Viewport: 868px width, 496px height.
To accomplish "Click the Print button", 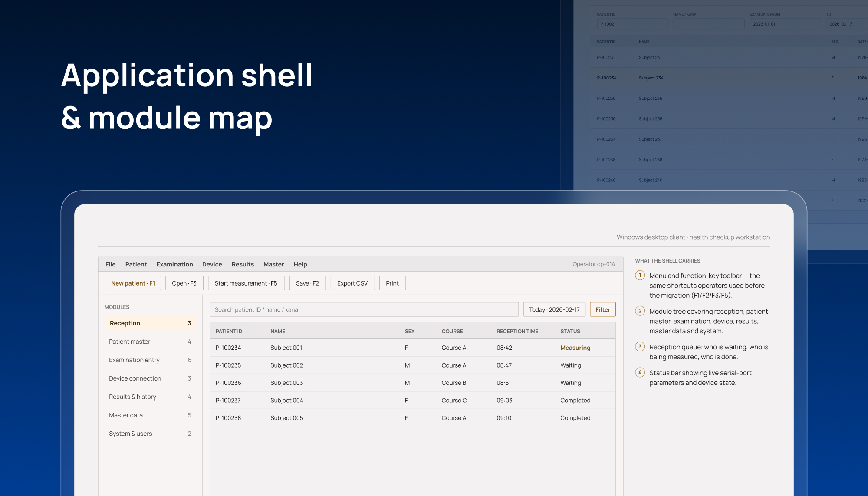I will [392, 283].
